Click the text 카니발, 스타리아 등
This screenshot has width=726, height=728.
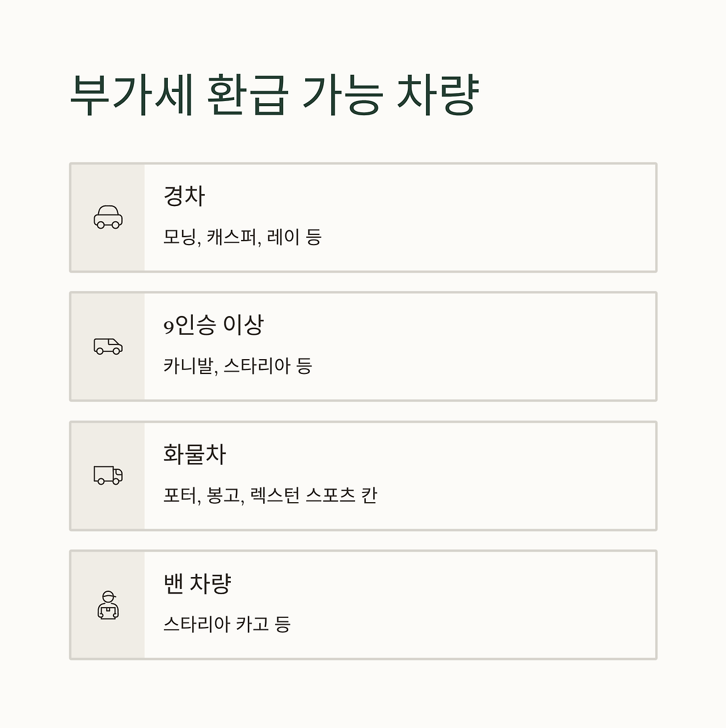click(x=238, y=366)
